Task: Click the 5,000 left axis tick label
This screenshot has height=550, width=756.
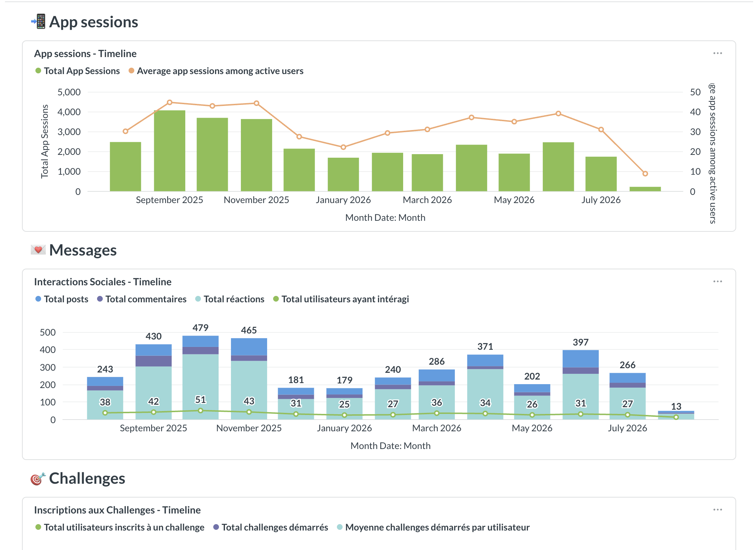Action: pyautogui.click(x=69, y=92)
